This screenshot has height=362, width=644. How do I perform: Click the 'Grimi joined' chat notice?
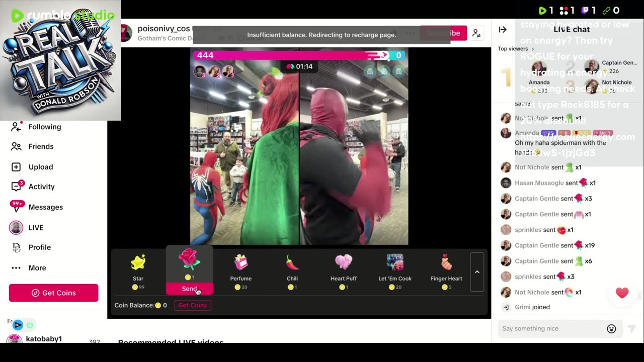click(532, 307)
